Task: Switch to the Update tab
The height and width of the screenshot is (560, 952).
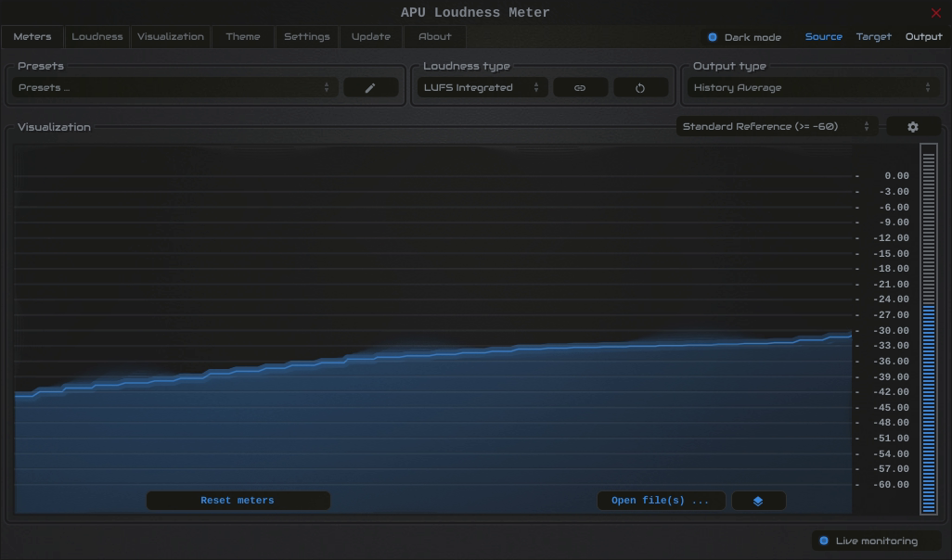Action: point(370,36)
